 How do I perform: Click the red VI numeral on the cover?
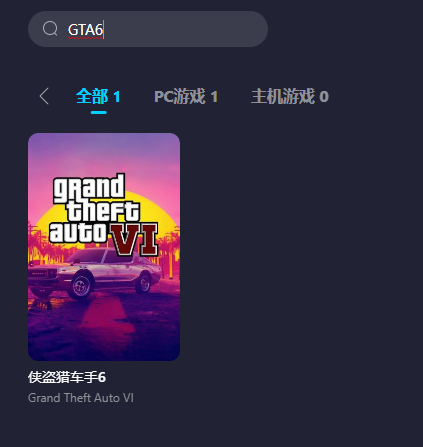(134, 239)
